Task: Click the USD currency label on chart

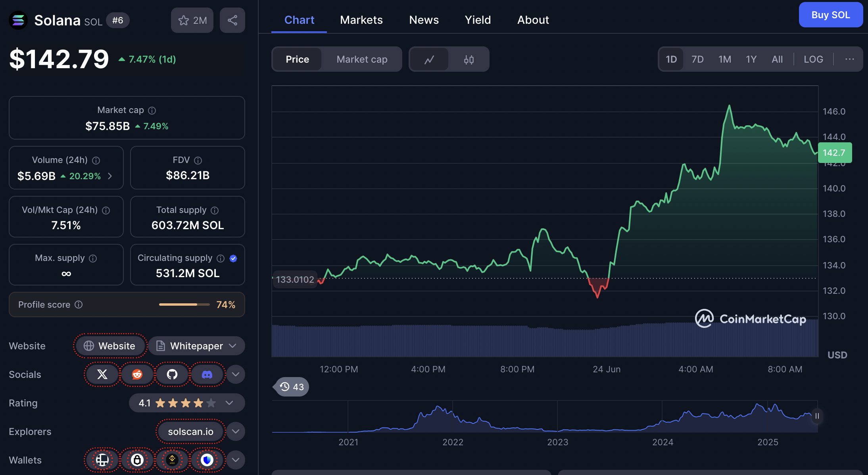Action: [x=837, y=355]
